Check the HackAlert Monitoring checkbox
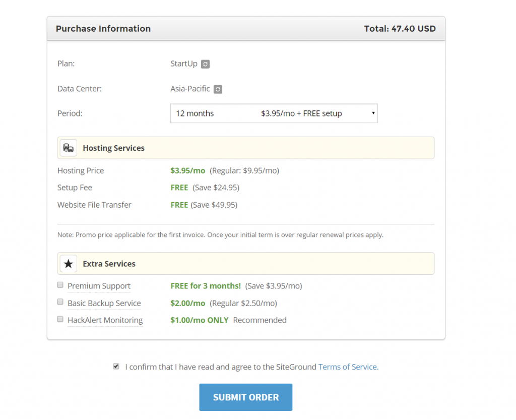This screenshot has width=516, height=420. [x=60, y=320]
